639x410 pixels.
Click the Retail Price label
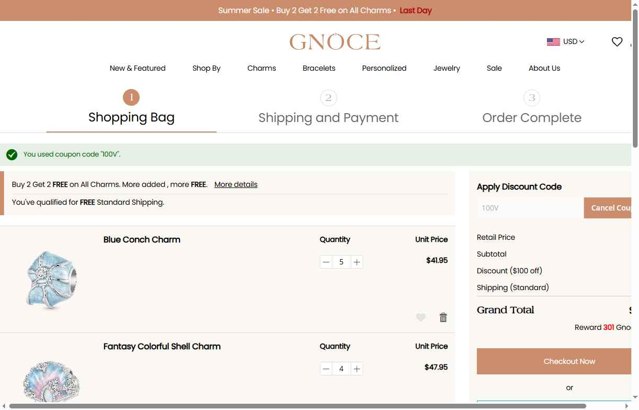click(496, 237)
